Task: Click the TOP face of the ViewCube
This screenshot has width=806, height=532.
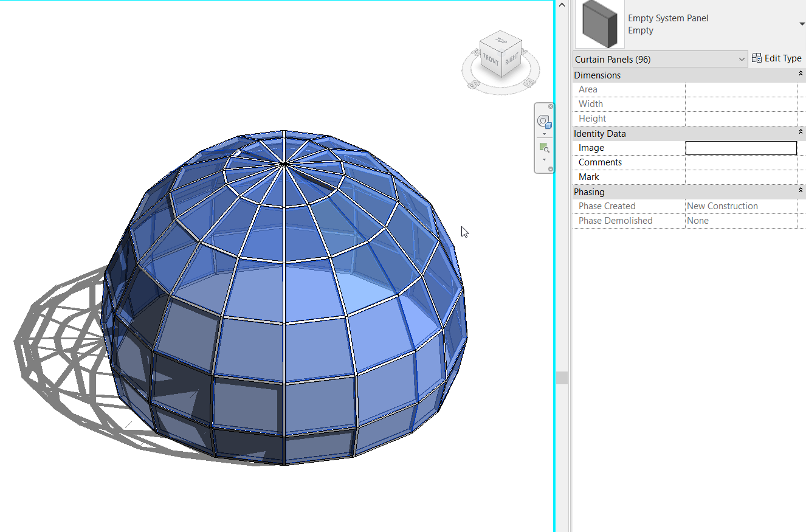Action: [x=501, y=40]
